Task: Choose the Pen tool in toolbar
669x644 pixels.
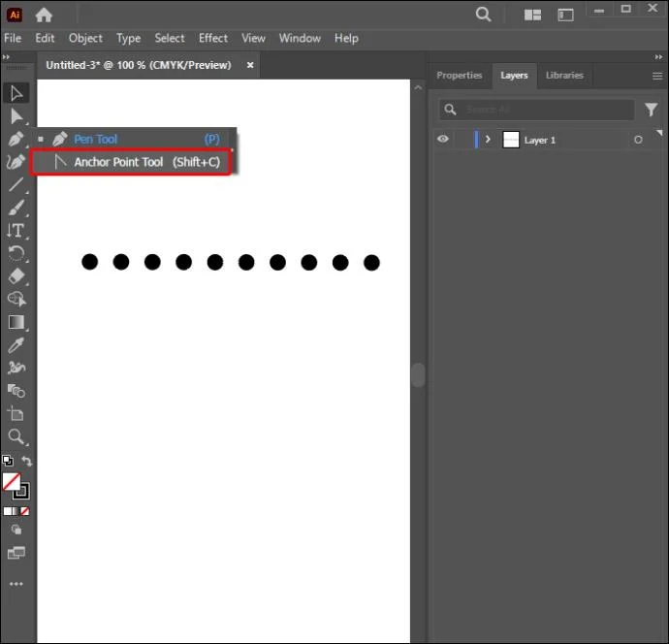Action: pos(16,139)
